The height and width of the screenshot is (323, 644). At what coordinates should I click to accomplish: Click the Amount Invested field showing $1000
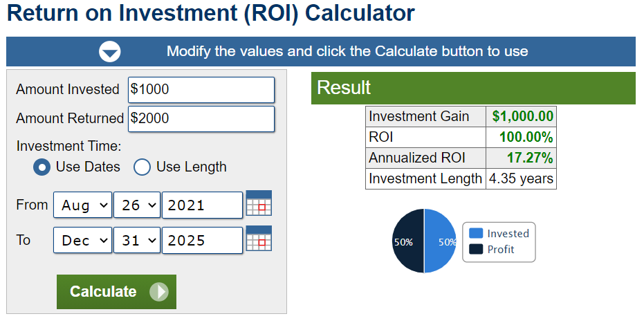click(x=201, y=89)
